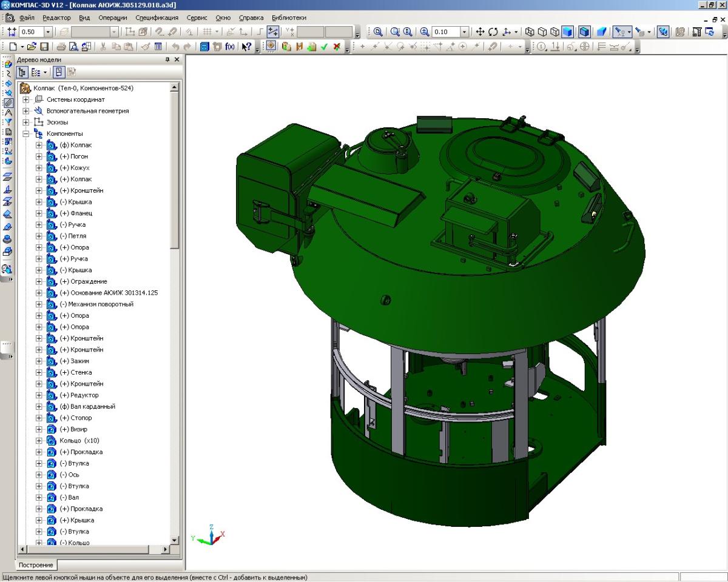The image size is (728, 582).
Task: Open the Библиотеки menu
Action: tap(289, 18)
